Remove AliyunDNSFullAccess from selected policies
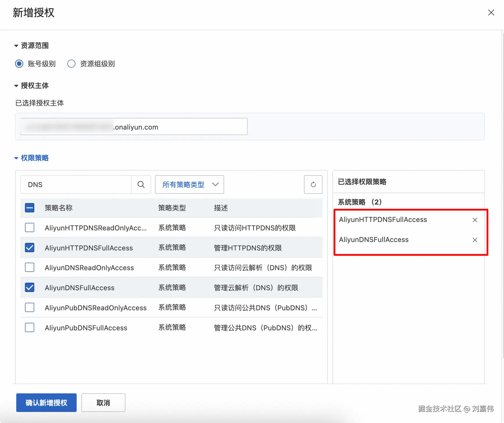This screenshot has height=423, width=504. click(475, 240)
